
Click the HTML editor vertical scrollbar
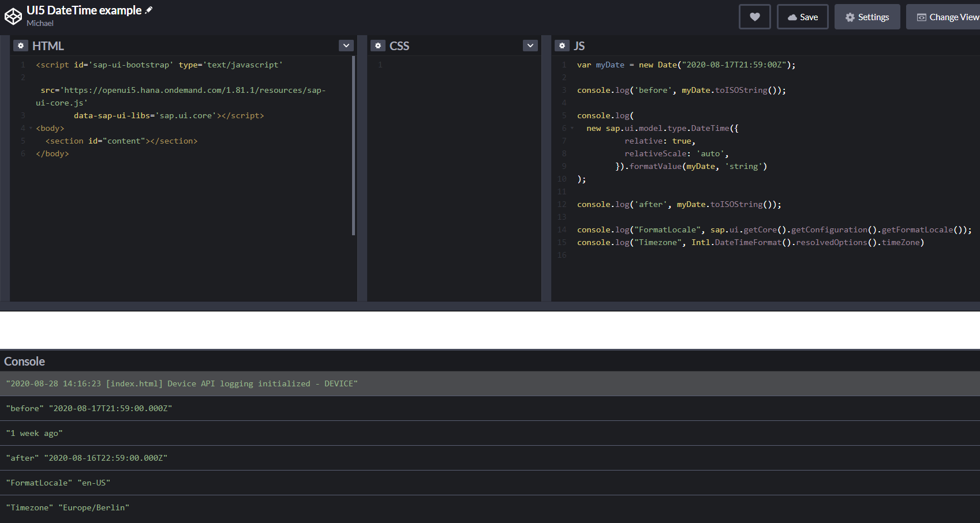coord(353,145)
